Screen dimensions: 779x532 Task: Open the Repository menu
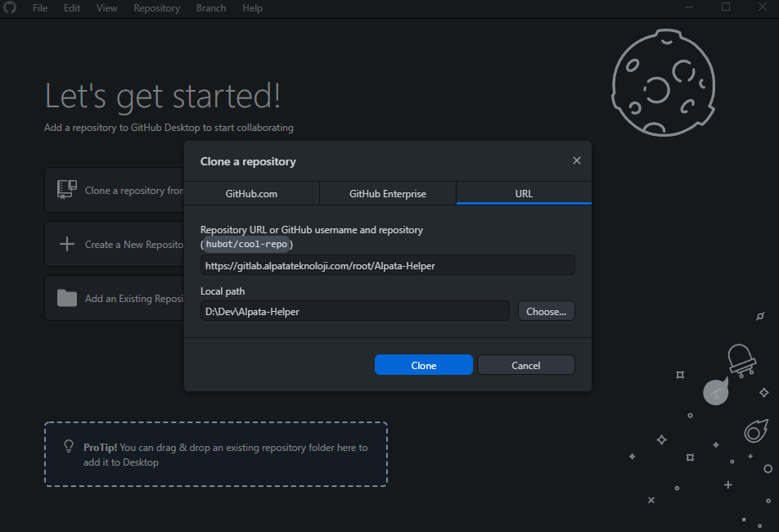156,8
